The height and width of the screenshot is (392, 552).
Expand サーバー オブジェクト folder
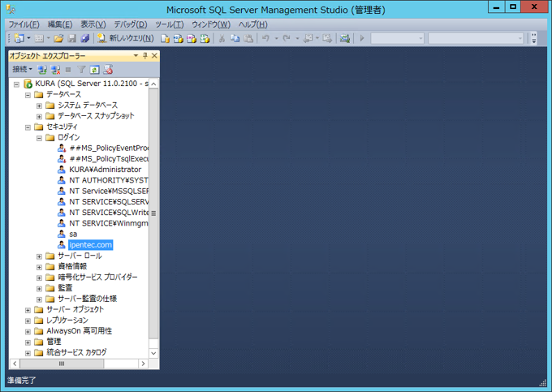point(28,310)
